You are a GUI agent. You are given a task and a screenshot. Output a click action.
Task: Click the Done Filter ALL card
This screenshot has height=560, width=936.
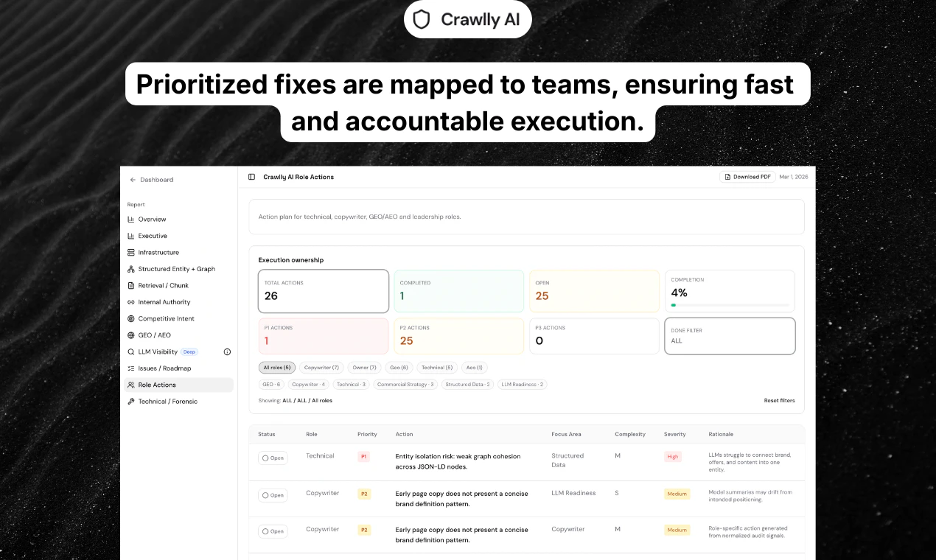[x=730, y=336]
